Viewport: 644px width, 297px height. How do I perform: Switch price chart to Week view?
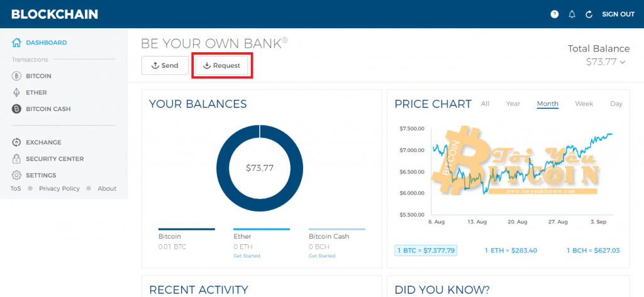pyautogui.click(x=584, y=104)
